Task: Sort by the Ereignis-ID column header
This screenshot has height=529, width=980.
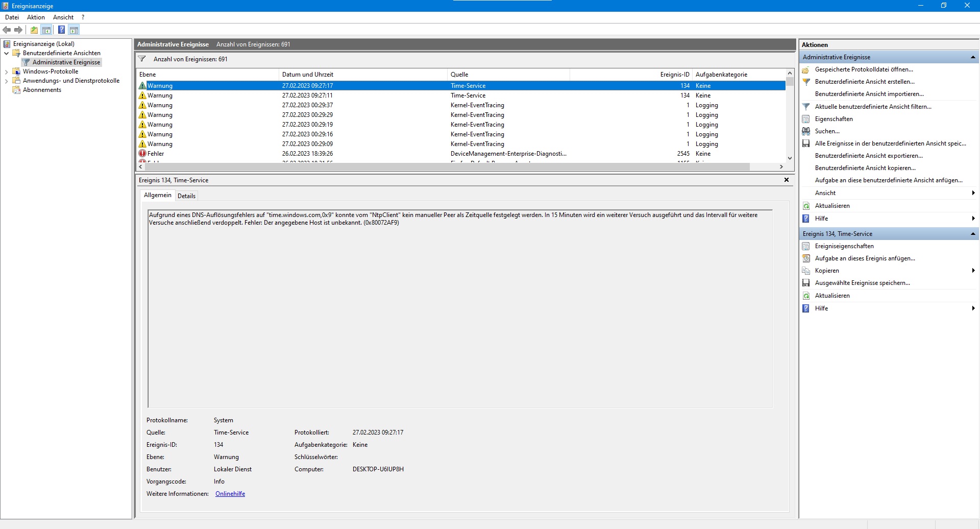Action: (631, 75)
